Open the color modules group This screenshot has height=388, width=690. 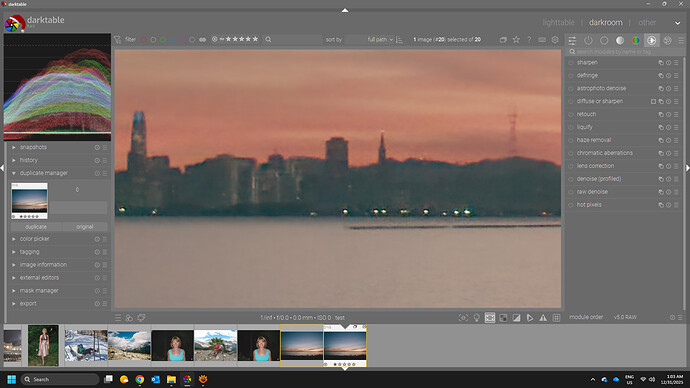[x=636, y=40]
